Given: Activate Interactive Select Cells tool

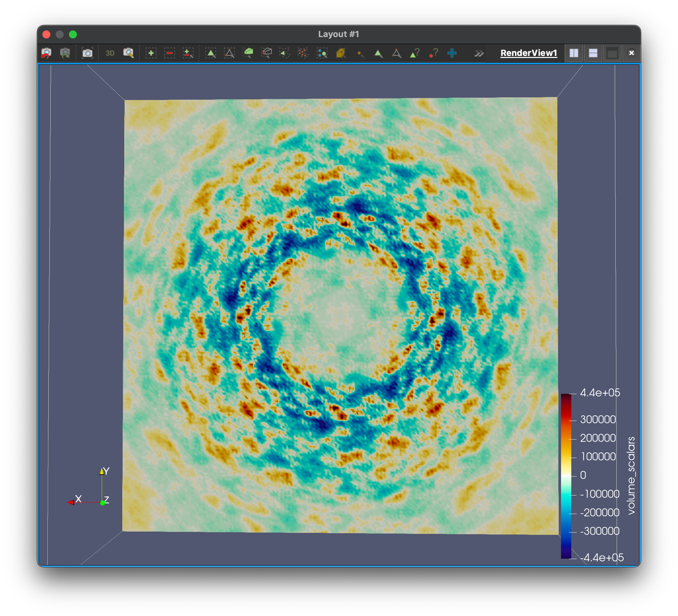Looking at the screenshot, I should 378,53.
